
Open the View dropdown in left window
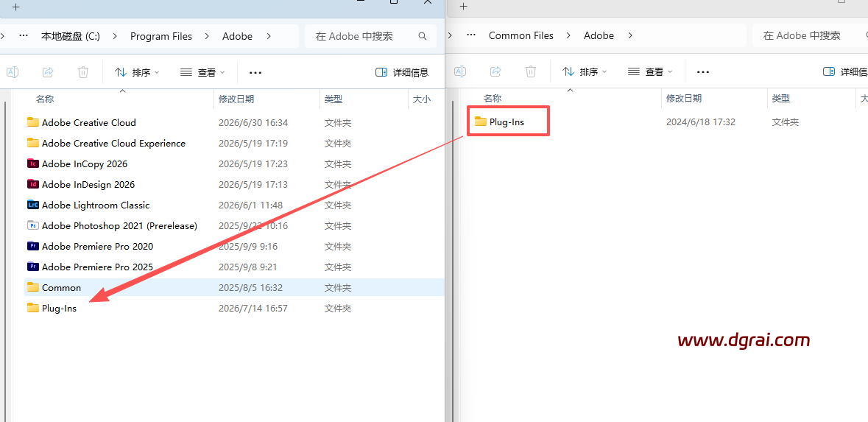(203, 72)
